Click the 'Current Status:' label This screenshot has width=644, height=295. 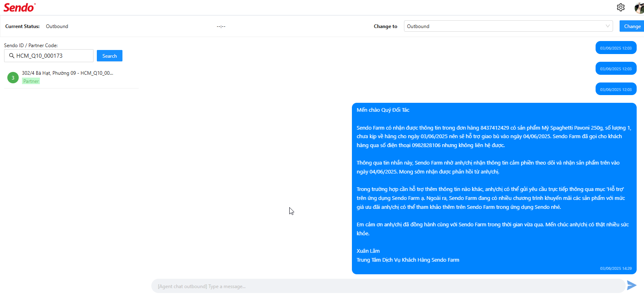pyautogui.click(x=22, y=26)
